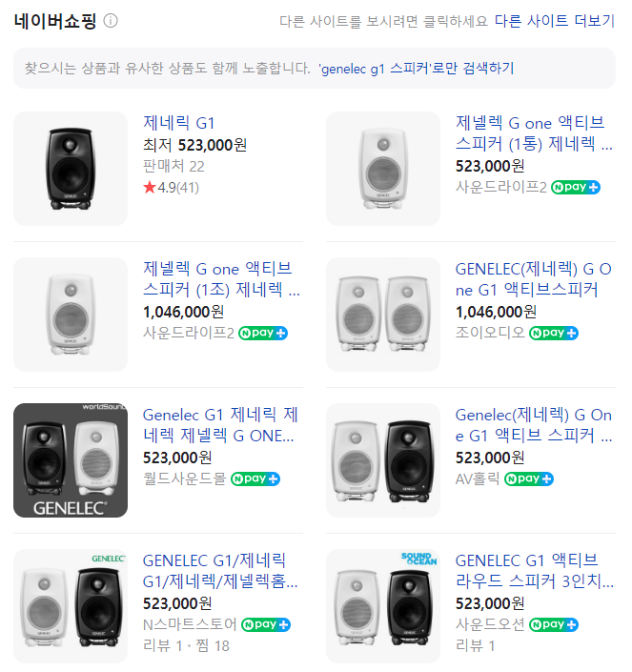Viewport: 632px width, 672px height.
Task: Click 판매처 22 seller count
Action: pos(173,166)
